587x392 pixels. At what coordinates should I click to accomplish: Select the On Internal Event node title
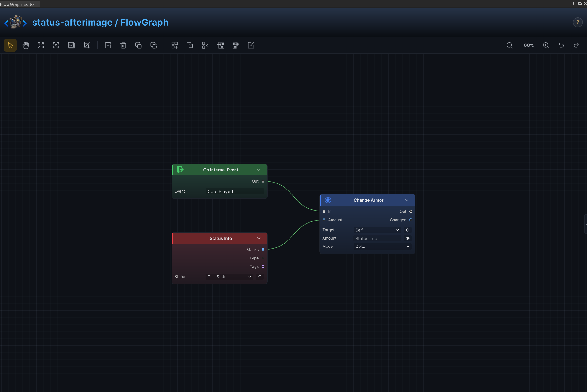pos(221,170)
